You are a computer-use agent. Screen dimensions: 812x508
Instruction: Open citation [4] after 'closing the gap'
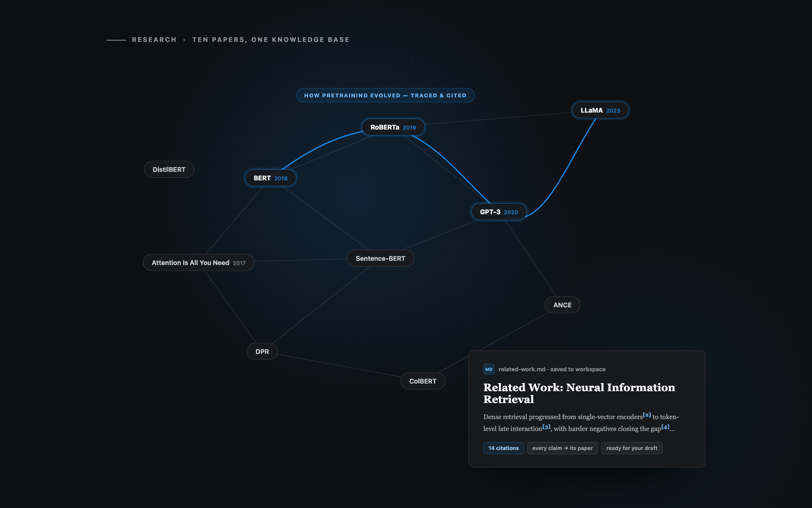tap(665, 427)
